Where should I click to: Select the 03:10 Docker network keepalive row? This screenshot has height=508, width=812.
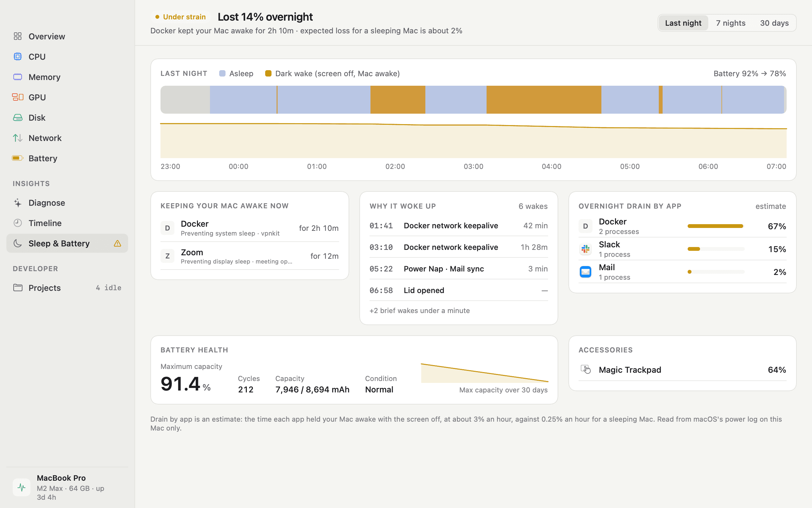(x=458, y=247)
